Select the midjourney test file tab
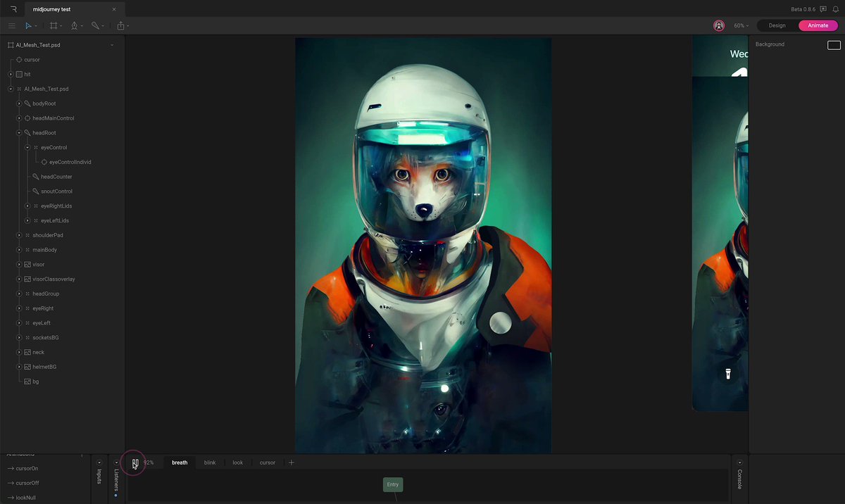This screenshot has width=845, height=504. (x=73, y=9)
